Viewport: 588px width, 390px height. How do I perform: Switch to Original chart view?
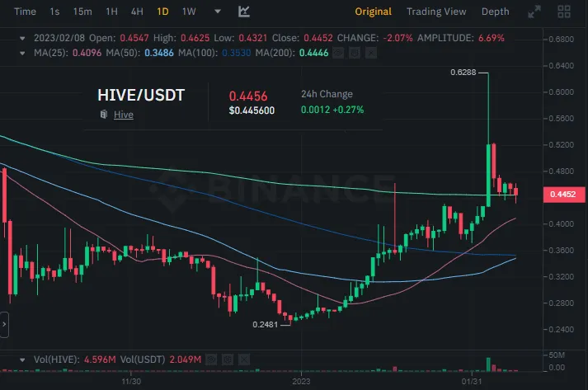coord(373,12)
